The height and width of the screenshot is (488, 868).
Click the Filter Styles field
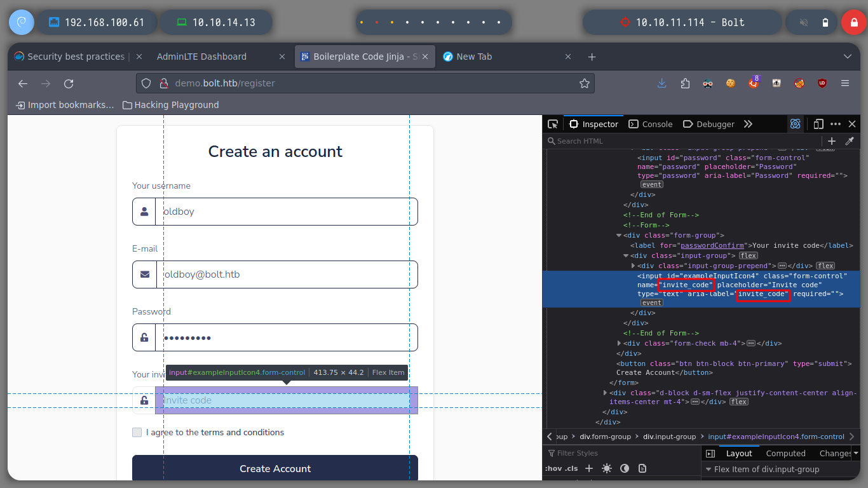[x=623, y=453]
